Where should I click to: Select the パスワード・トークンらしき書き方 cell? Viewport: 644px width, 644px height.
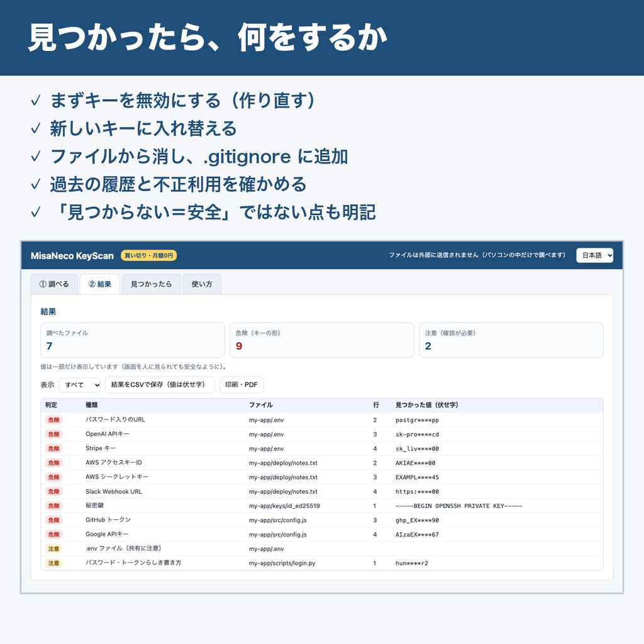point(133,563)
